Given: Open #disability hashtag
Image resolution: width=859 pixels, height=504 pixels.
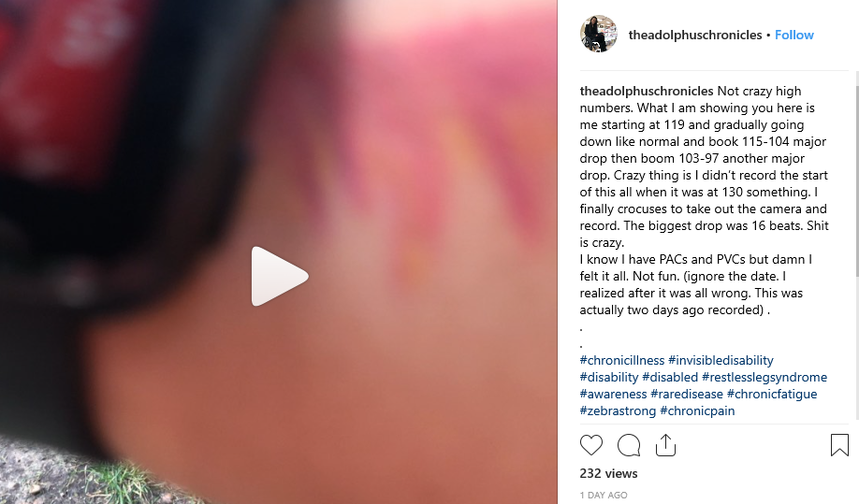Looking at the screenshot, I should pos(609,377).
